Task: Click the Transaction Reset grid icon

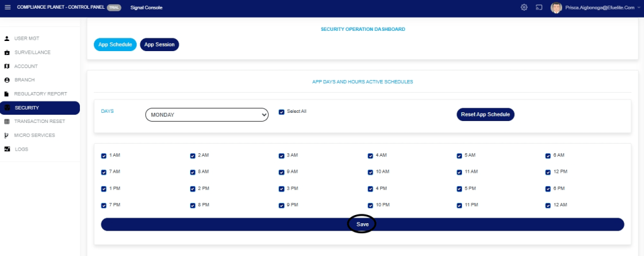Action: [x=7, y=122]
